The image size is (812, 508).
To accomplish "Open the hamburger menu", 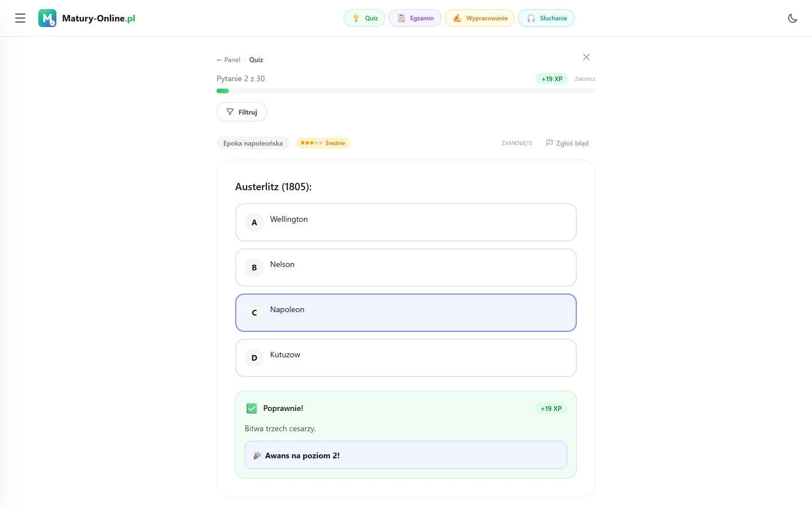I will [20, 18].
